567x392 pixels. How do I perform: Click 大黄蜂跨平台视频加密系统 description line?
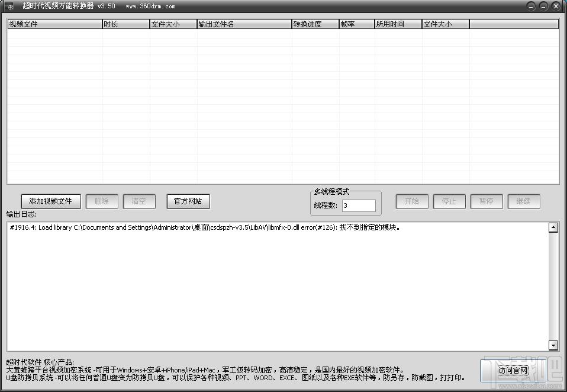205,370
